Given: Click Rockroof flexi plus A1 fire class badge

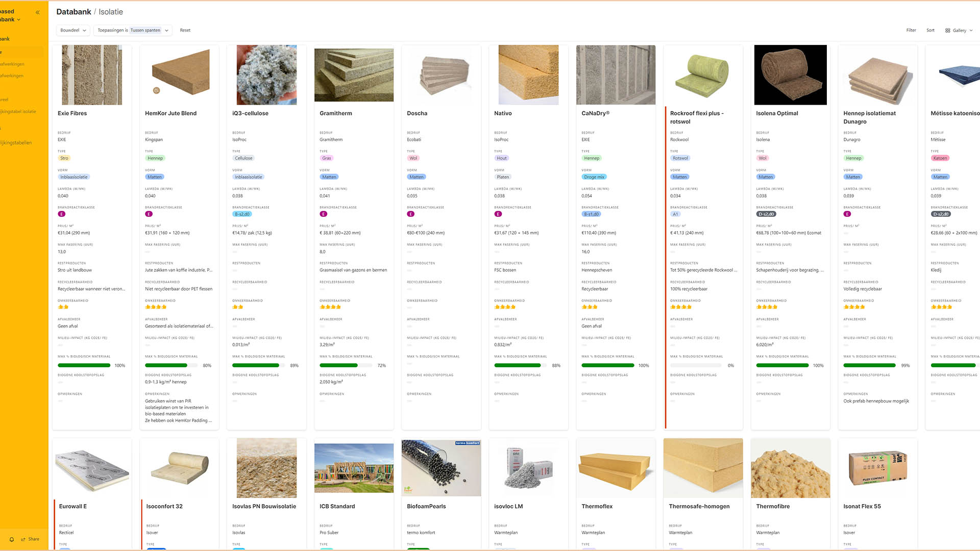Looking at the screenshot, I should tap(675, 214).
